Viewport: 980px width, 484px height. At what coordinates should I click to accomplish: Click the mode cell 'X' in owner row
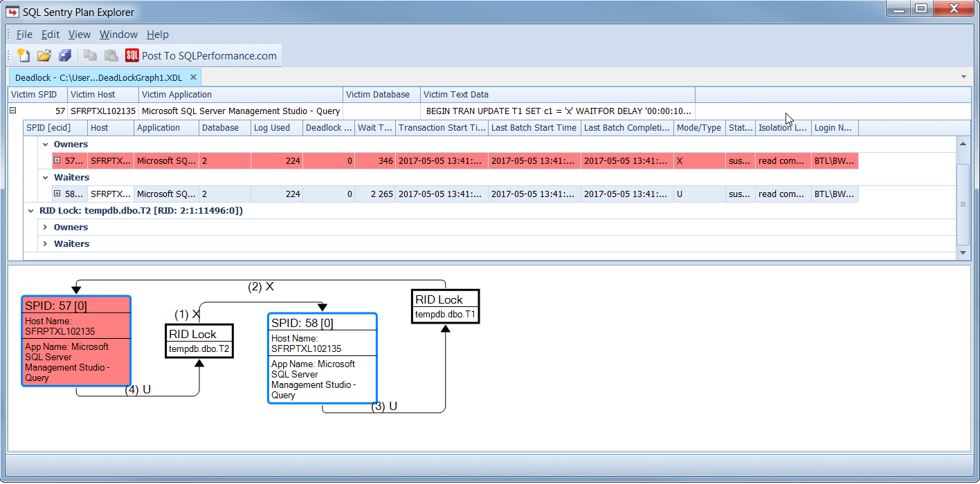[x=700, y=161]
